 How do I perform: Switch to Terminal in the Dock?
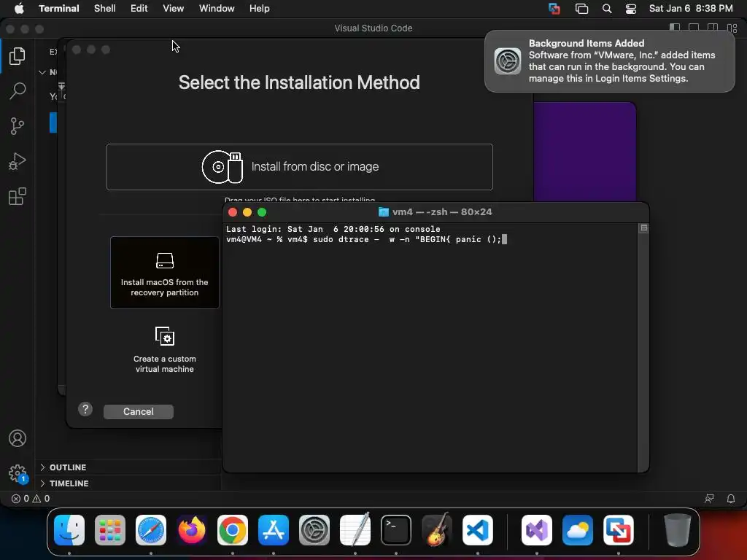(396, 530)
